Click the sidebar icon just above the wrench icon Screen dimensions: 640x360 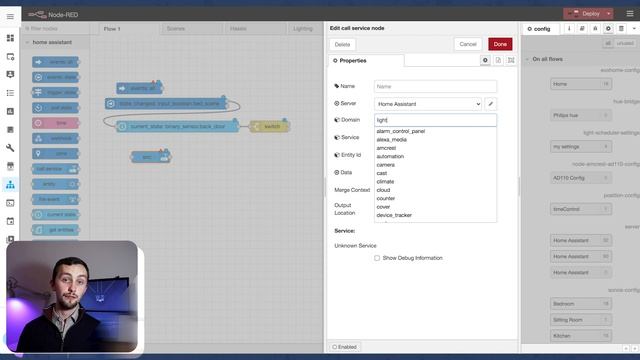[x=10, y=130]
